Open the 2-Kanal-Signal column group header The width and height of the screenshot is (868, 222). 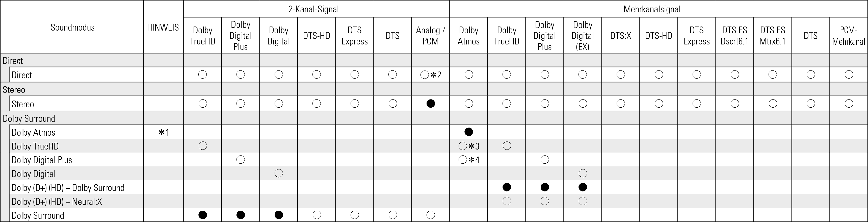tap(313, 9)
